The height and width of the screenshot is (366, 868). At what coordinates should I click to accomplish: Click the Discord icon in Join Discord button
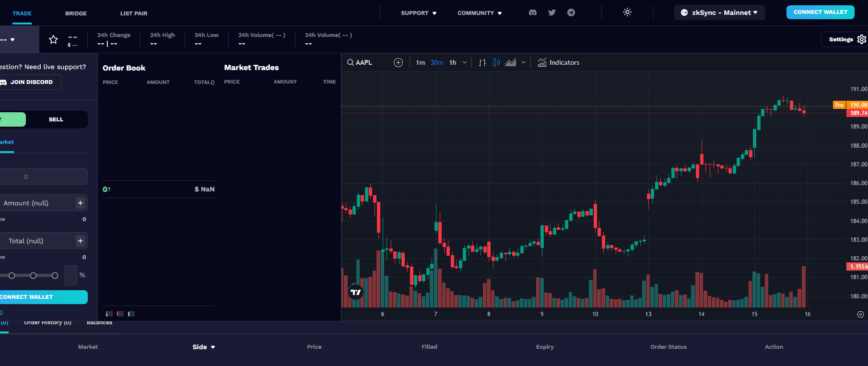(3, 82)
